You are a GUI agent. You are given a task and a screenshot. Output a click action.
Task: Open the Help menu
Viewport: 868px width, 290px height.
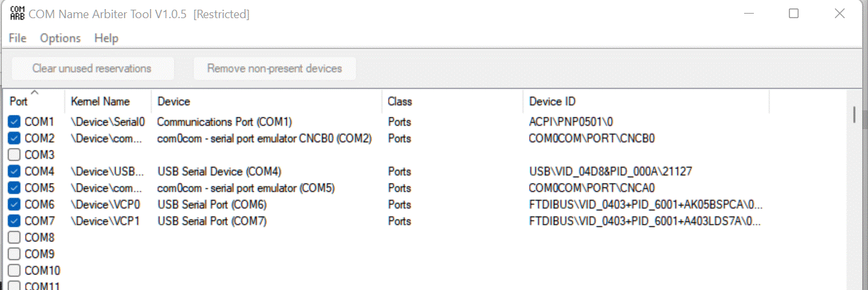[x=106, y=38]
